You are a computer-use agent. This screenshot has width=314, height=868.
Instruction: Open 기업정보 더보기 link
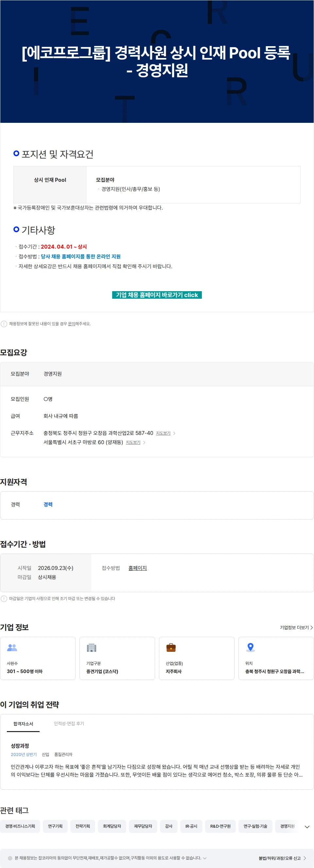coord(296,627)
